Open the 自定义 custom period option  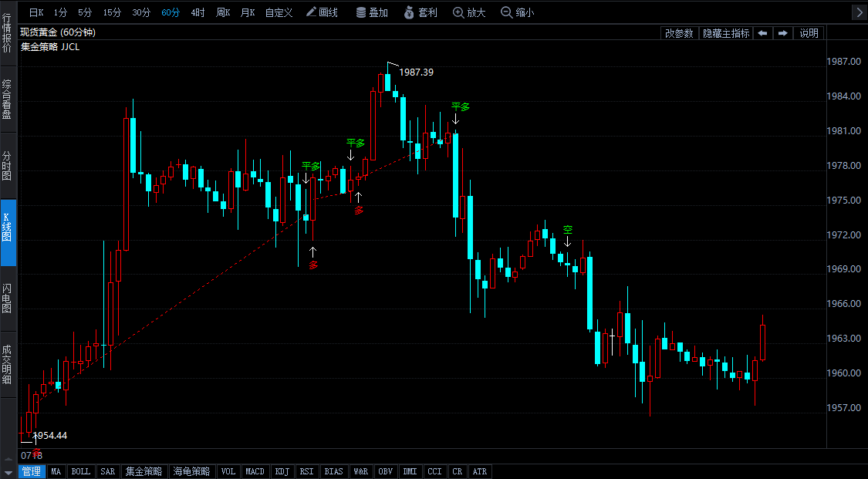[279, 12]
